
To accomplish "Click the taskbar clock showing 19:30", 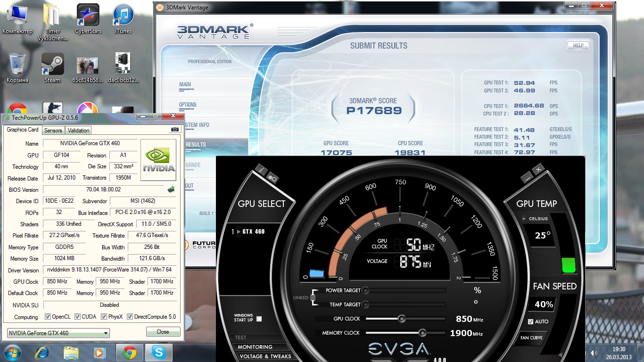I will pyautogui.click(x=619, y=353).
